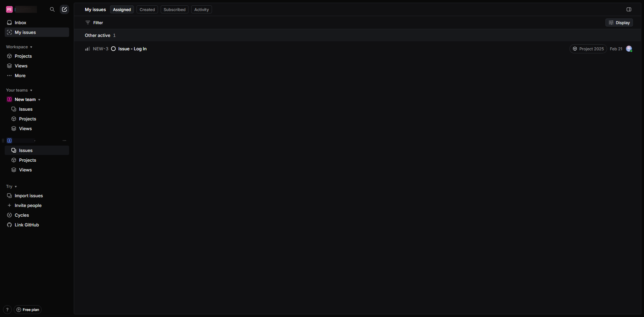Screen dimensions: 644x317
Task: Collapse the Workspace section
Action: [x=19, y=47]
